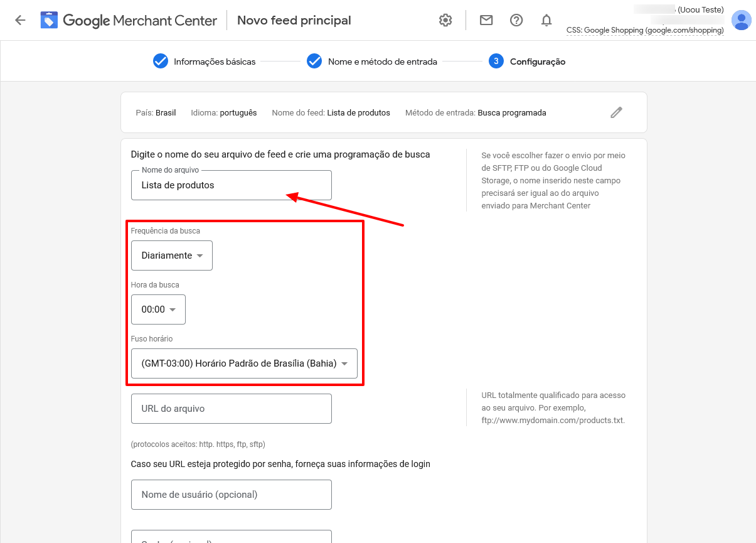Focus the Nome do arquivo field
The width and height of the screenshot is (756, 543).
(232, 185)
